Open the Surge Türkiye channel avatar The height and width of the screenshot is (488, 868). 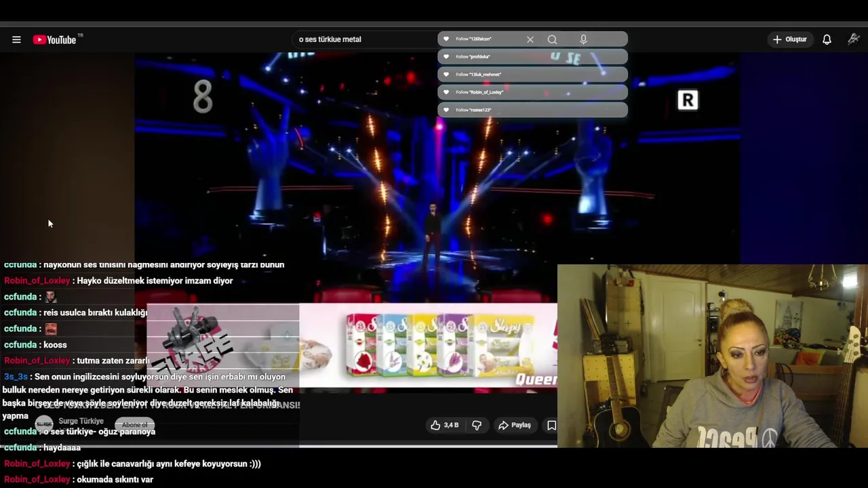click(44, 424)
